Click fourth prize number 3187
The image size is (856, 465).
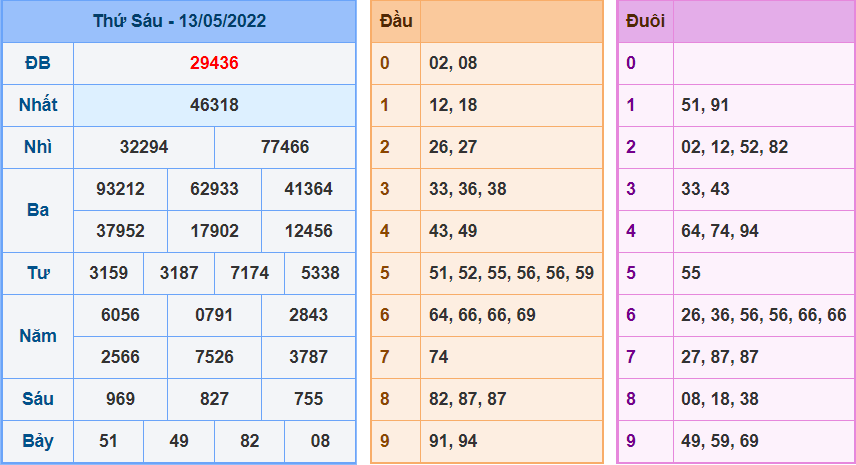click(x=179, y=273)
